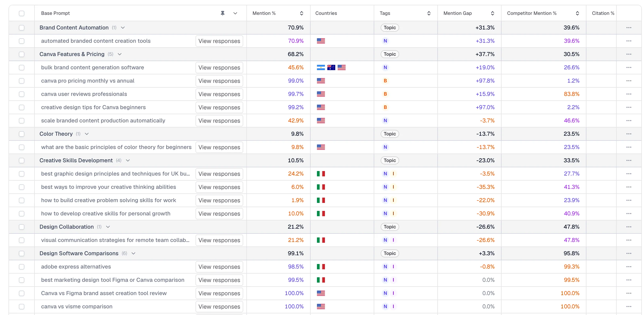Open more options for canva vs visme comparison
This screenshot has width=644, height=315.
tap(629, 307)
